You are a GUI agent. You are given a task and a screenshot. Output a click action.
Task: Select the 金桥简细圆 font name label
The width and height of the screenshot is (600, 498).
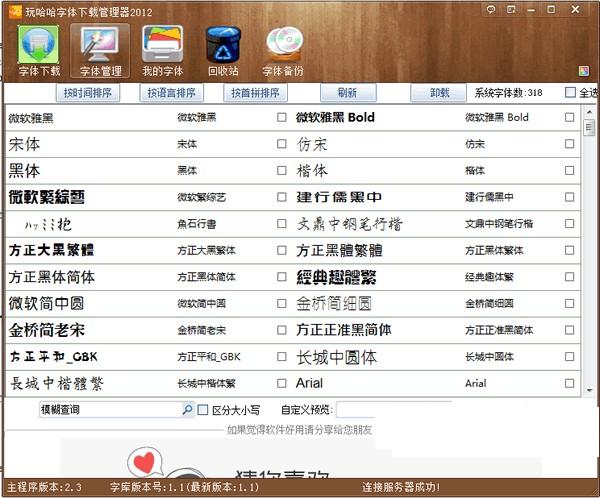tap(489, 304)
